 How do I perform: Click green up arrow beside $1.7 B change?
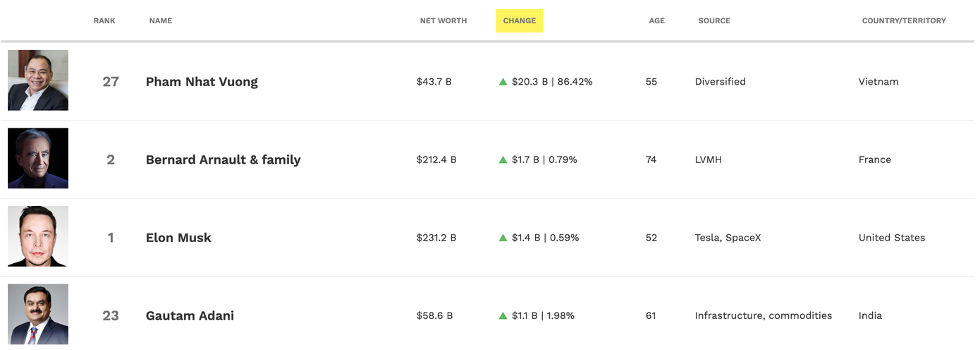[503, 160]
